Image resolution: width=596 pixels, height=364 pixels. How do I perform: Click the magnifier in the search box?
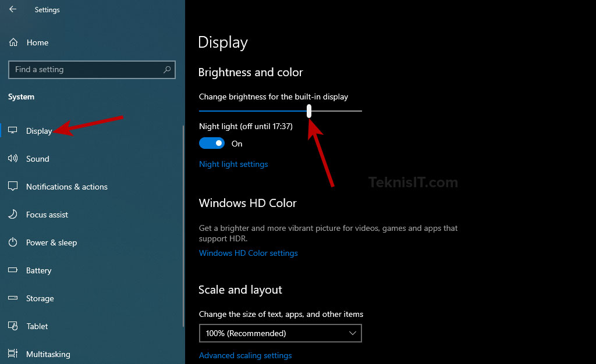tap(168, 69)
